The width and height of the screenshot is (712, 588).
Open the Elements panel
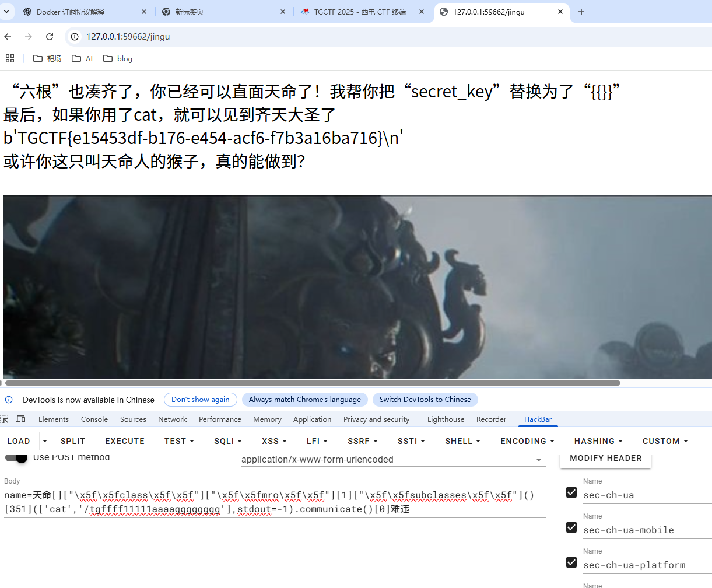pyautogui.click(x=54, y=419)
